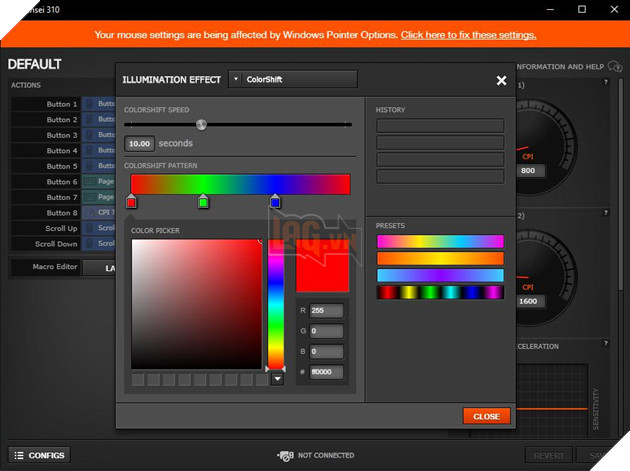Click the R value input field

click(326, 311)
